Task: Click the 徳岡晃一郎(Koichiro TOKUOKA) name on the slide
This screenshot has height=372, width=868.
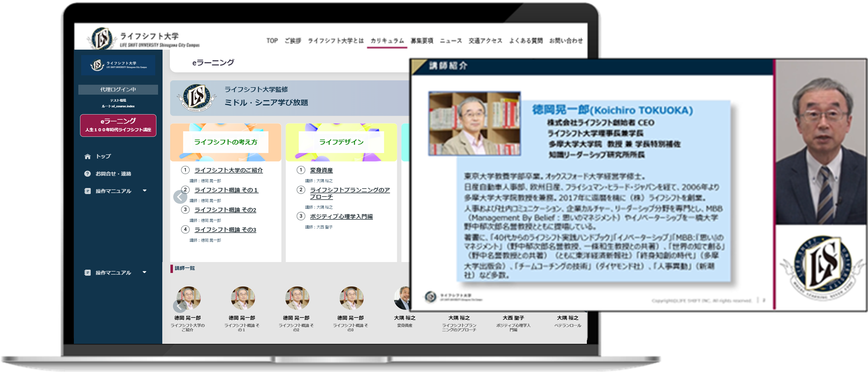Action: coord(612,110)
